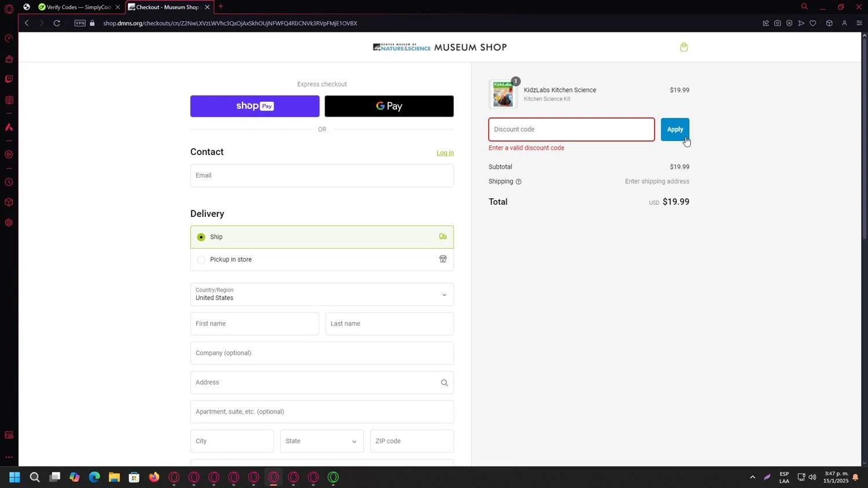Reload the checkout page
This screenshot has height=488, width=868.
(x=57, y=23)
